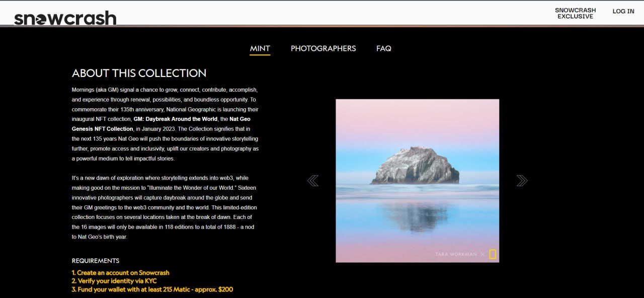Click 'Fund your wallet with at least 215 Matic'
This screenshot has height=298, width=644.
click(152, 289)
